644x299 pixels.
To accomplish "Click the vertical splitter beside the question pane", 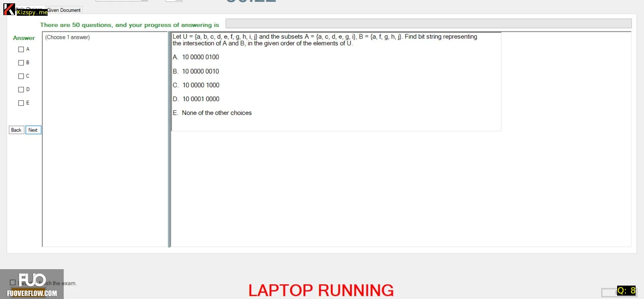I will click(169, 139).
